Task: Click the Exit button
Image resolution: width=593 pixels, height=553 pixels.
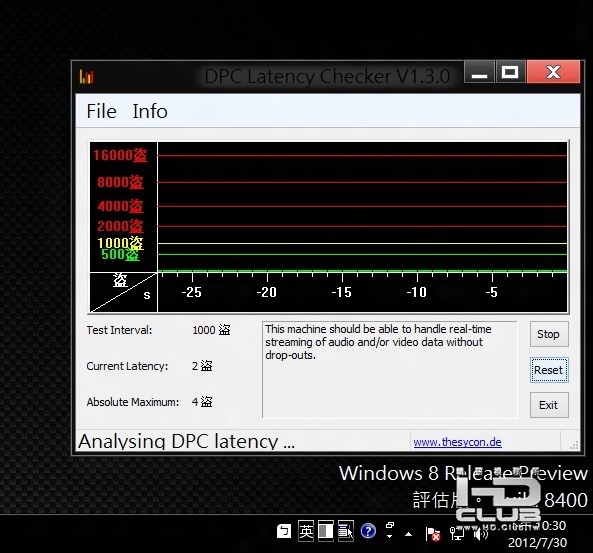Action: click(x=549, y=405)
